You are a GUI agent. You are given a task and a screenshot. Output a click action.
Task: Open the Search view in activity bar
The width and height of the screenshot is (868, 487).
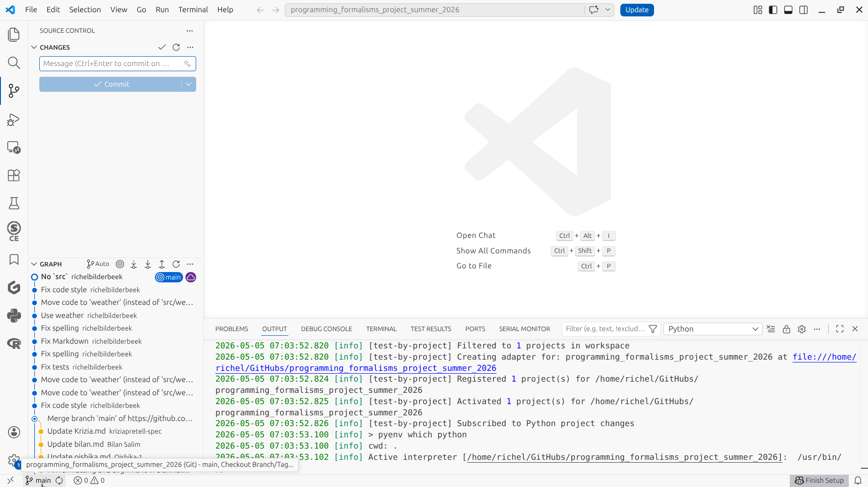coord(14,63)
